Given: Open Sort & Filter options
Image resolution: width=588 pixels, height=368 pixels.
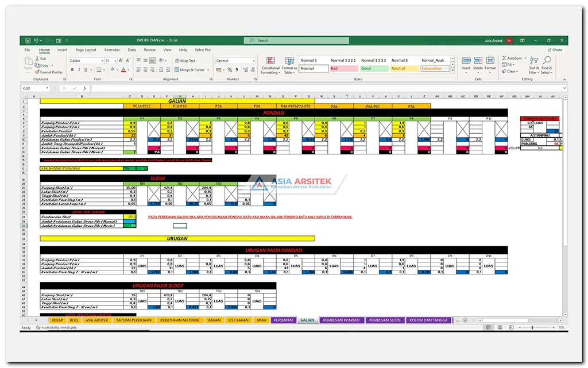Looking at the screenshot, I should pos(534,65).
